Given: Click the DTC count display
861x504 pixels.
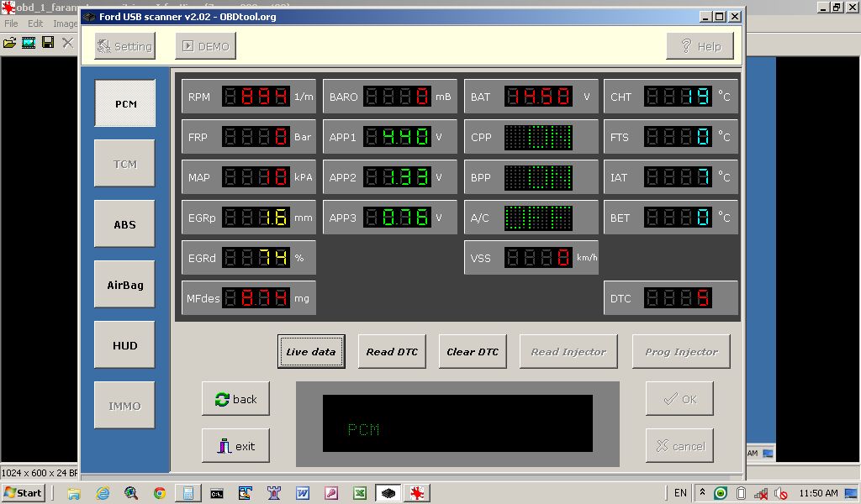Looking at the screenshot, I should click(678, 298).
